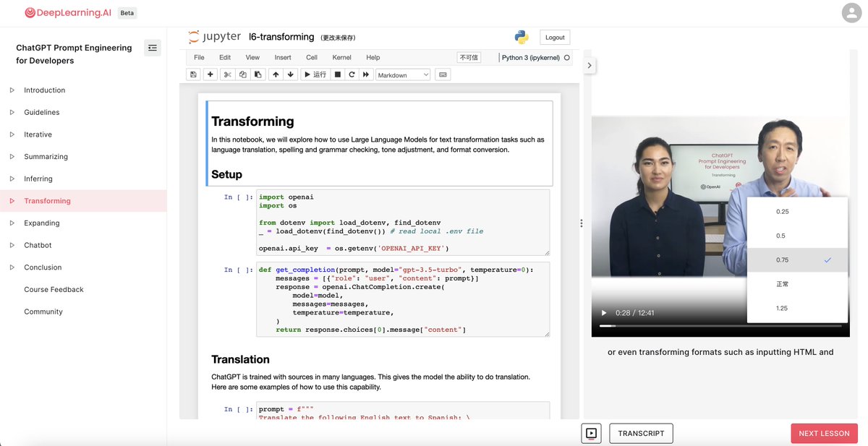Click the Beta badge
This screenshot has height=446, width=868.
tap(127, 13)
